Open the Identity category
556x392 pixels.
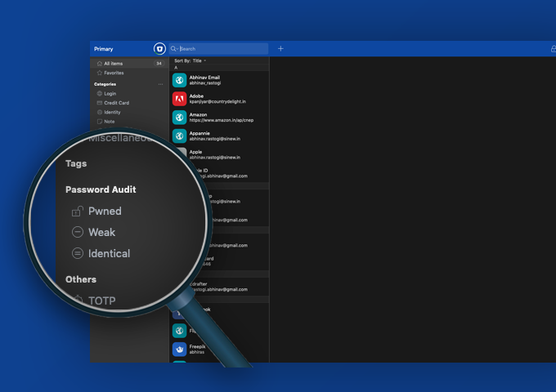tap(112, 112)
